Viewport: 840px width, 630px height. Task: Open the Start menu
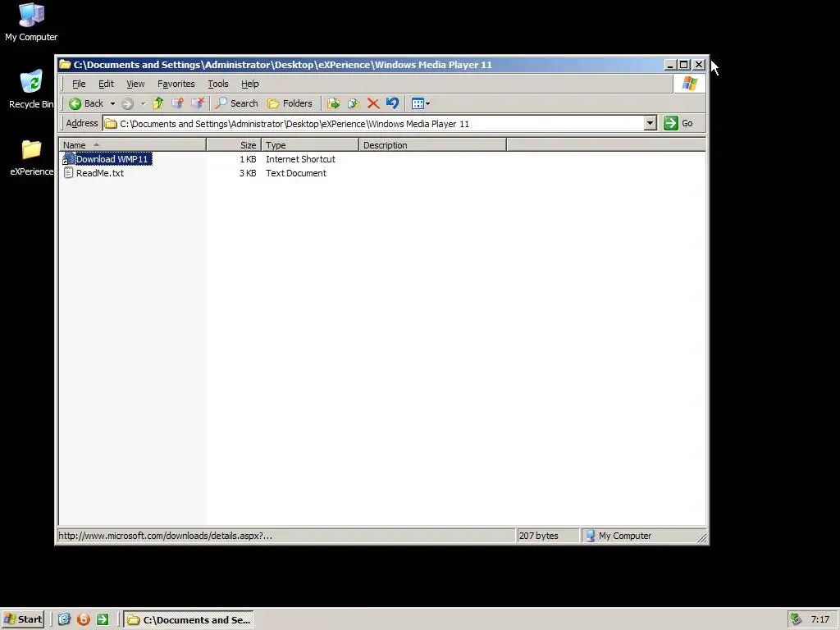23,619
